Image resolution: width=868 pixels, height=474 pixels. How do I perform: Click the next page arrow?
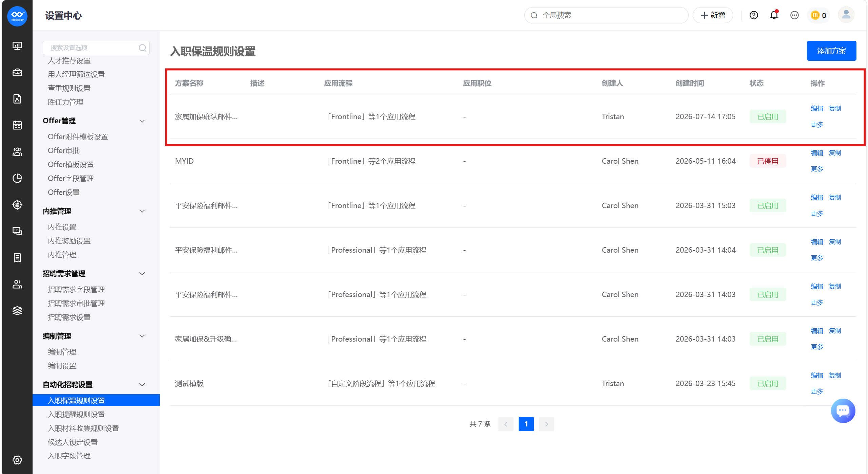(x=546, y=424)
